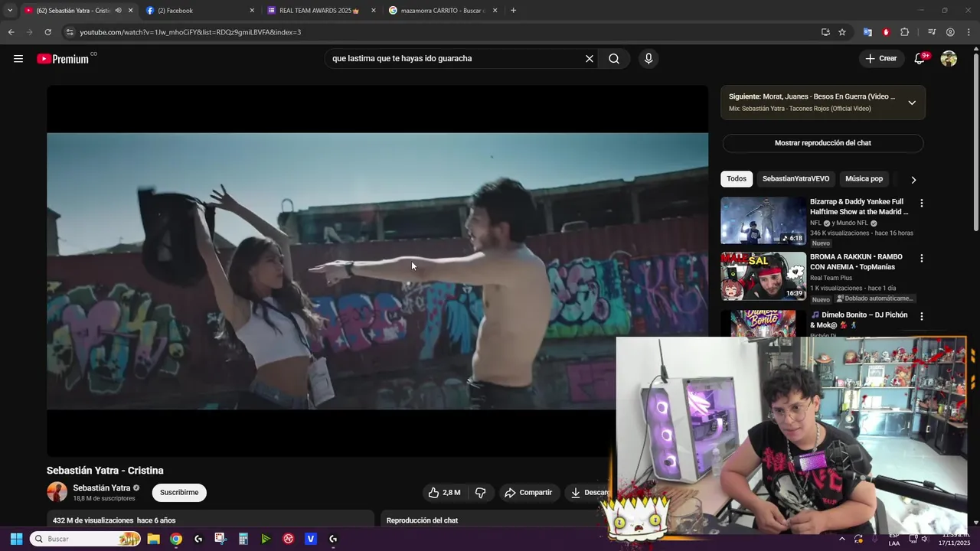980x551 pixels.
Task: Go back in browser history
Action: click(x=11, y=32)
